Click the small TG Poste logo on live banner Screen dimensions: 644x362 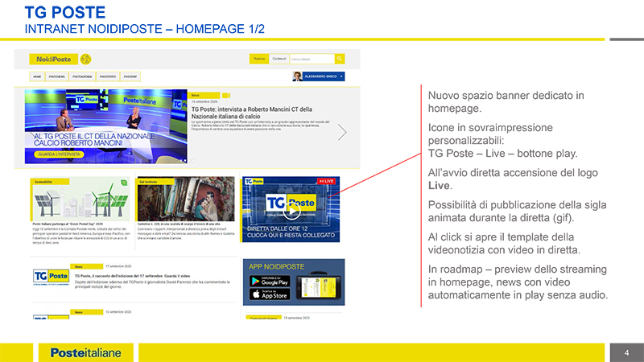pyautogui.click(x=254, y=181)
